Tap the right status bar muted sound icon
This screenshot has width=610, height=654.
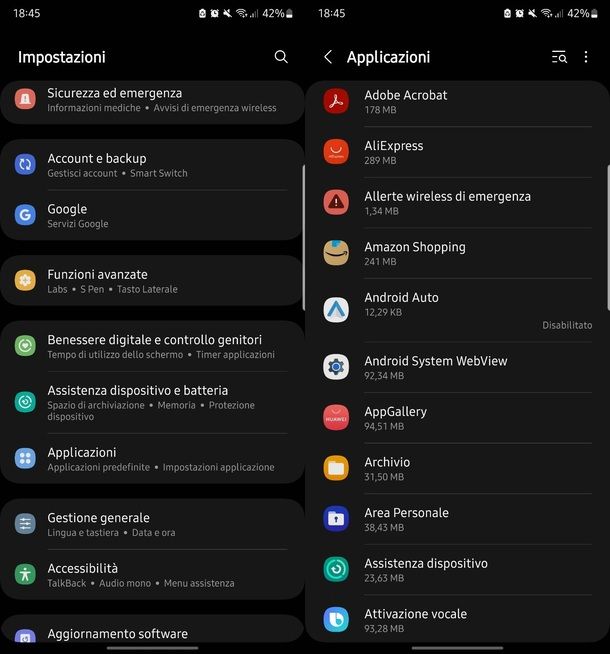[532, 13]
